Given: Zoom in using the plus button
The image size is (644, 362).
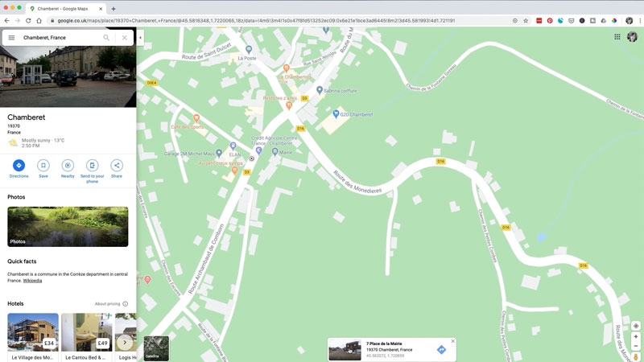Looking at the screenshot, I should click(636, 337).
